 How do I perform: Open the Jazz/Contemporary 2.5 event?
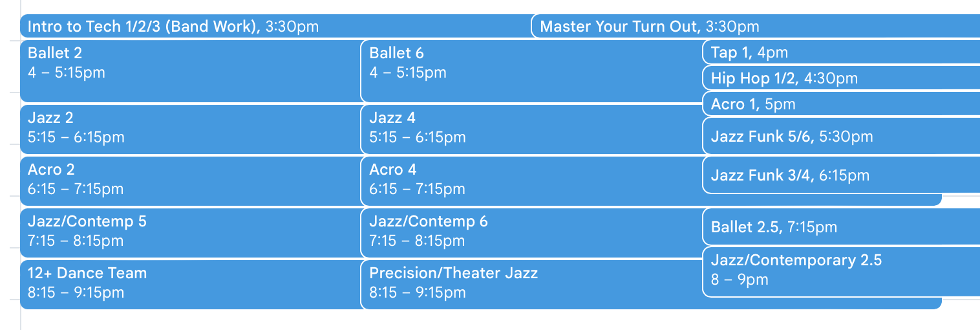coord(841,272)
